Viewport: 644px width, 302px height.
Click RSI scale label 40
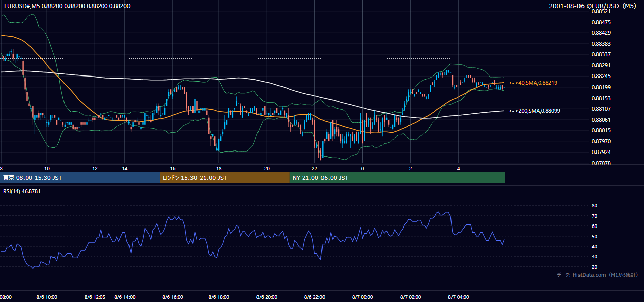point(594,247)
